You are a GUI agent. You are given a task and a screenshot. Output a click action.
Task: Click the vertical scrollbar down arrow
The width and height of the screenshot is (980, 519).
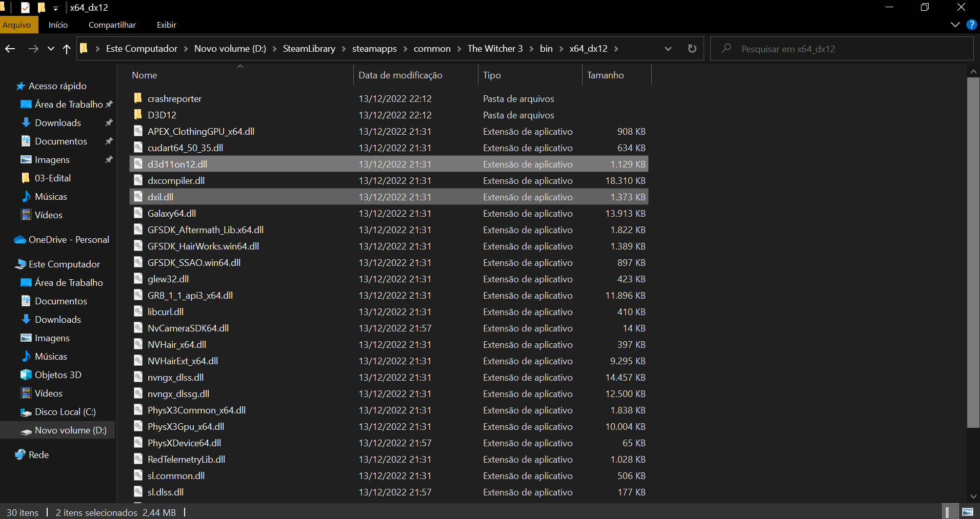point(973,496)
